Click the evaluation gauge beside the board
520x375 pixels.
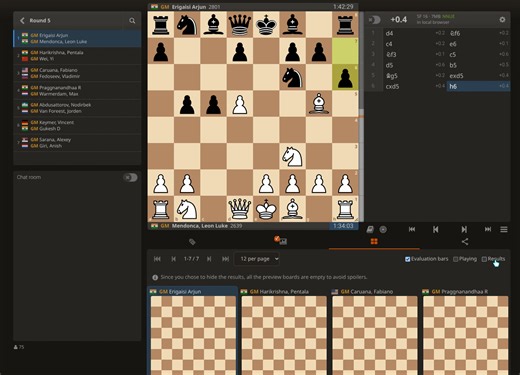tap(361, 117)
